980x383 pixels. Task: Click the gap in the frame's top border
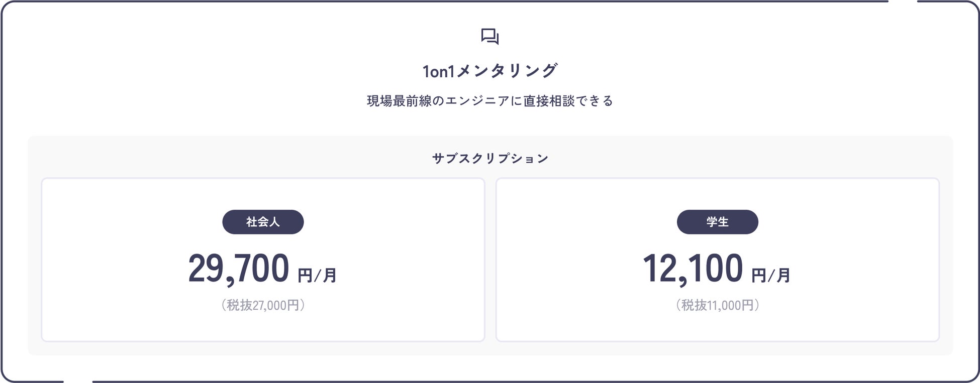click(903, 2)
